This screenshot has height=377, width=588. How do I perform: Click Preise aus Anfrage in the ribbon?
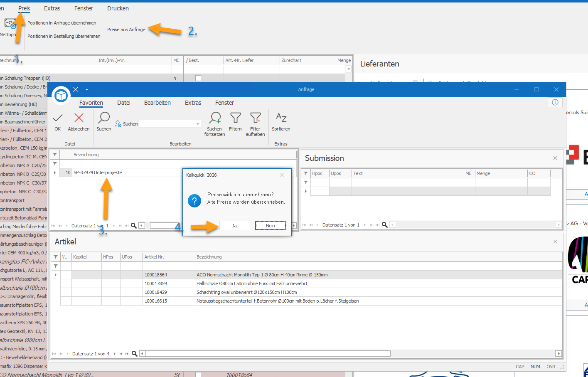pyautogui.click(x=126, y=30)
